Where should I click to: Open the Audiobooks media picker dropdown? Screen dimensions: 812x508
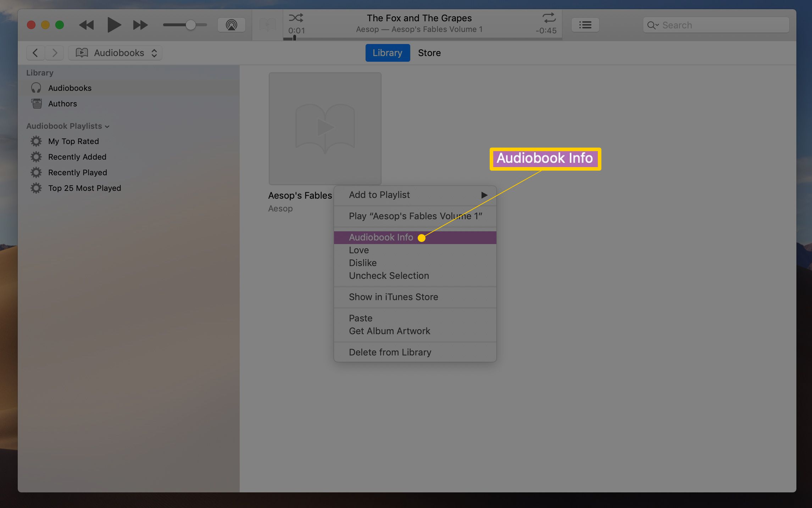click(x=115, y=53)
